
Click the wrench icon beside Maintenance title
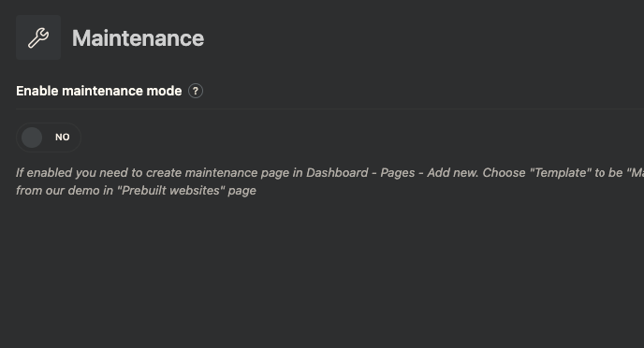click(x=38, y=37)
